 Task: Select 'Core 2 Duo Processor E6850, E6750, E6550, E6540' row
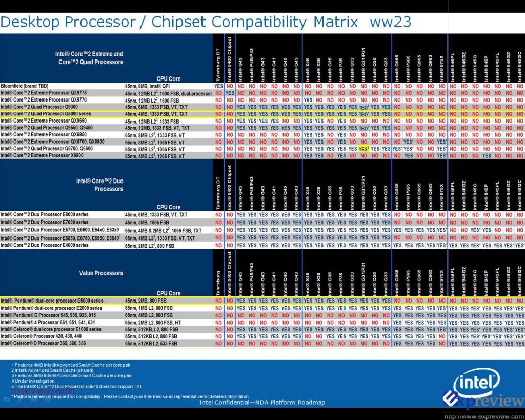point(60,238)
